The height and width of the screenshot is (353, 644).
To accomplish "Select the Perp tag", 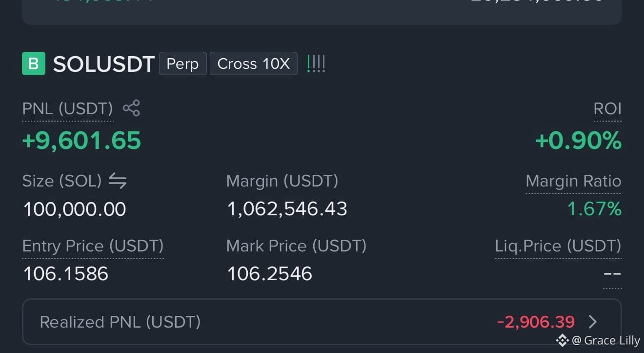I will pos(182,63).
